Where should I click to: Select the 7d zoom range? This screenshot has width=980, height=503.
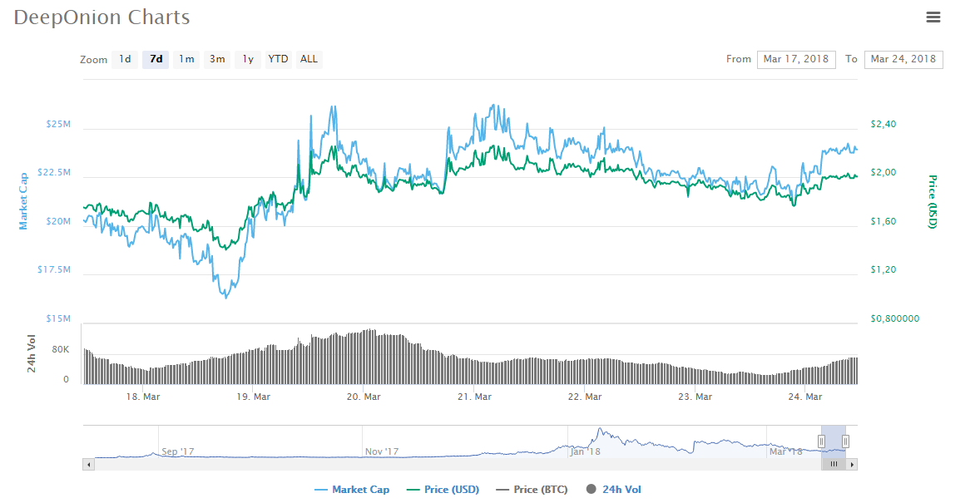click(156, 59)
